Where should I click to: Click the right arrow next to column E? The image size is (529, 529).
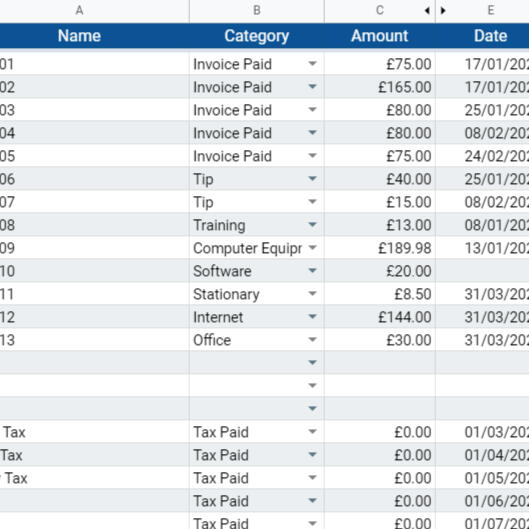[443, 11]
